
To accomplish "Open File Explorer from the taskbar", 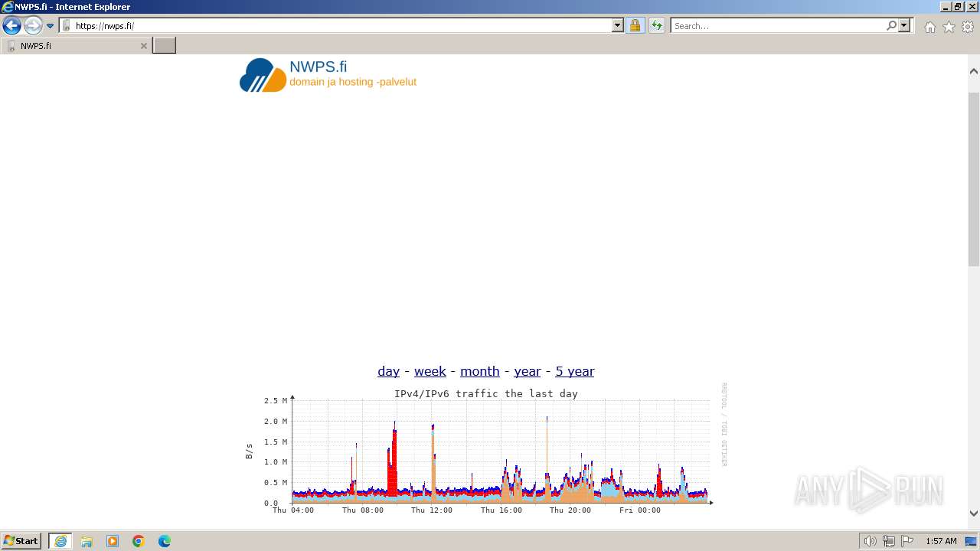I will (x=87, y=541).
